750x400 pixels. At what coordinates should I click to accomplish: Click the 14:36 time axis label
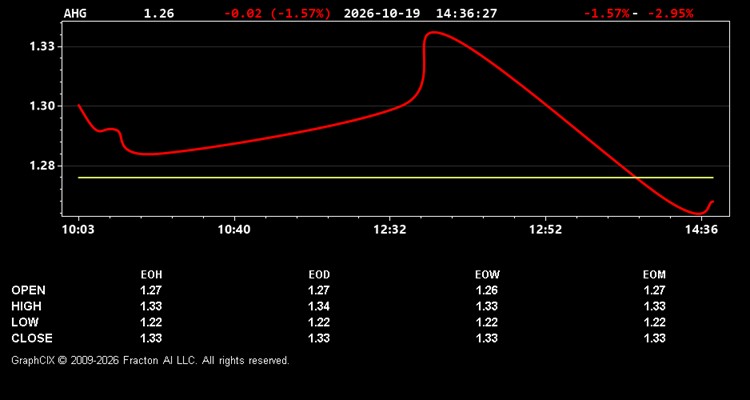701,230
